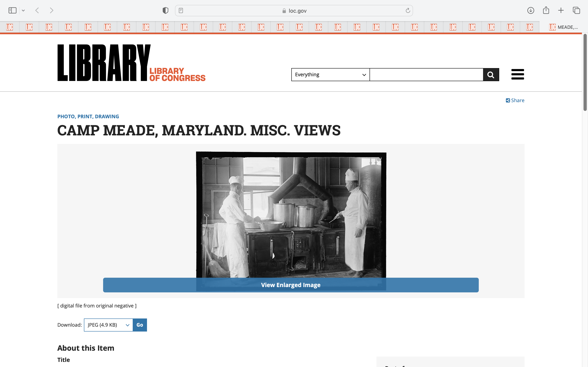The width and height of the screenshot is (588, 367).
Task: Click the View Enlarged Image button
Action: pos(291,285)
